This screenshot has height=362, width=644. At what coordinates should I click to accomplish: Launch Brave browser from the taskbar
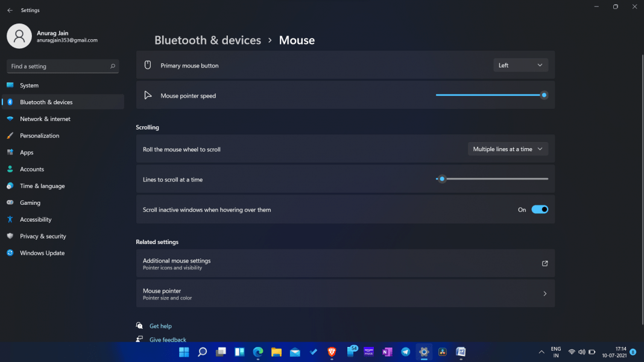point(332,352)
